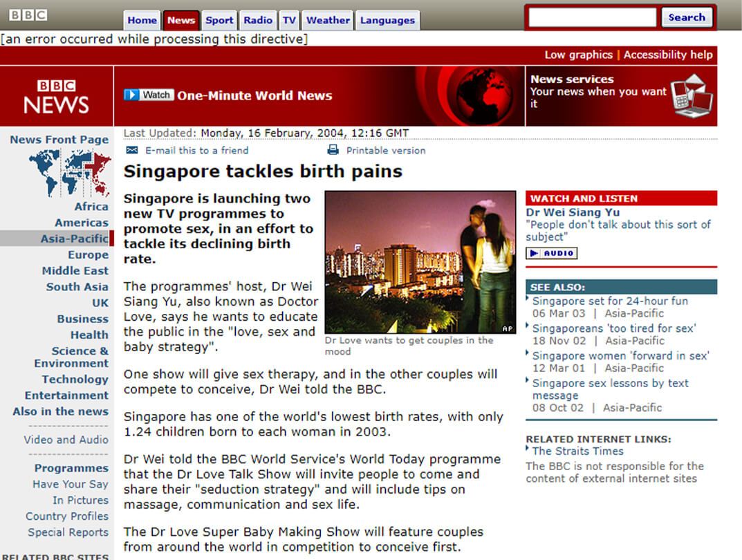Open the Business section
Screen dimensions: 742x560
point(83,319)
